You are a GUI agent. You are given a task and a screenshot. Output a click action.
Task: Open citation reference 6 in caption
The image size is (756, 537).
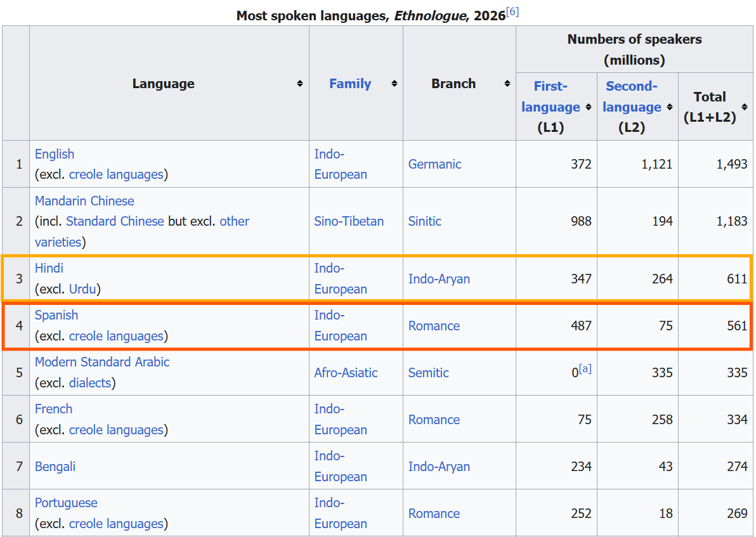tap(512, 11)
